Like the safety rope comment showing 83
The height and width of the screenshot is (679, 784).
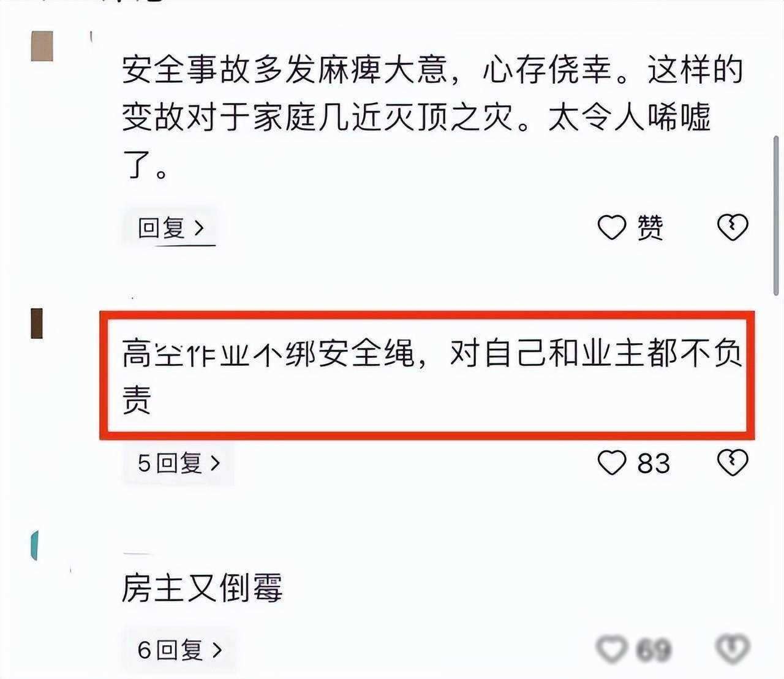pos(612,463)
